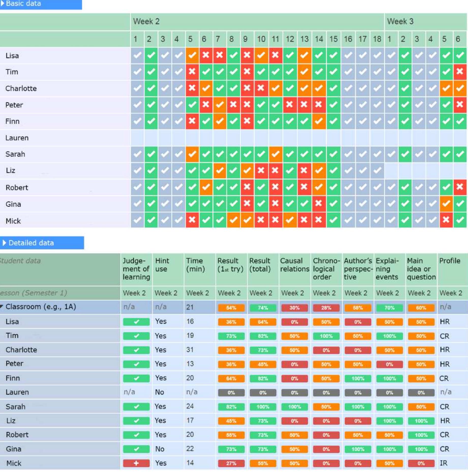
Task: Click Charlotte's orange checkmark for Week 2 task 6
Action: pyautogui.click(x=206, y=88)
